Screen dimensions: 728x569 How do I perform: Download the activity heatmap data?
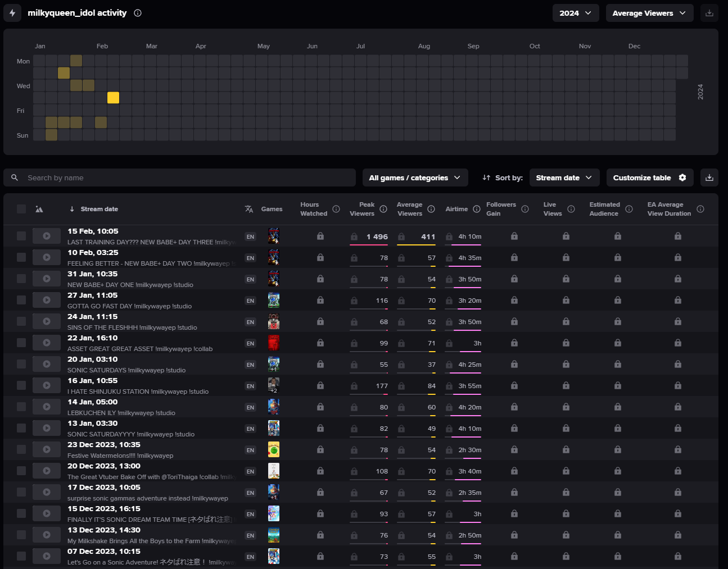709,13
